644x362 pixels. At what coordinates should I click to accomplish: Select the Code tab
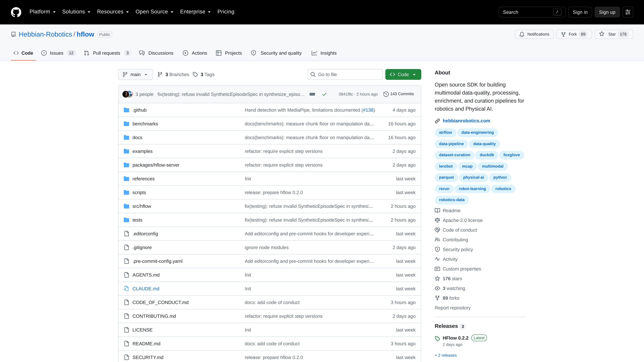coord(23,53)
